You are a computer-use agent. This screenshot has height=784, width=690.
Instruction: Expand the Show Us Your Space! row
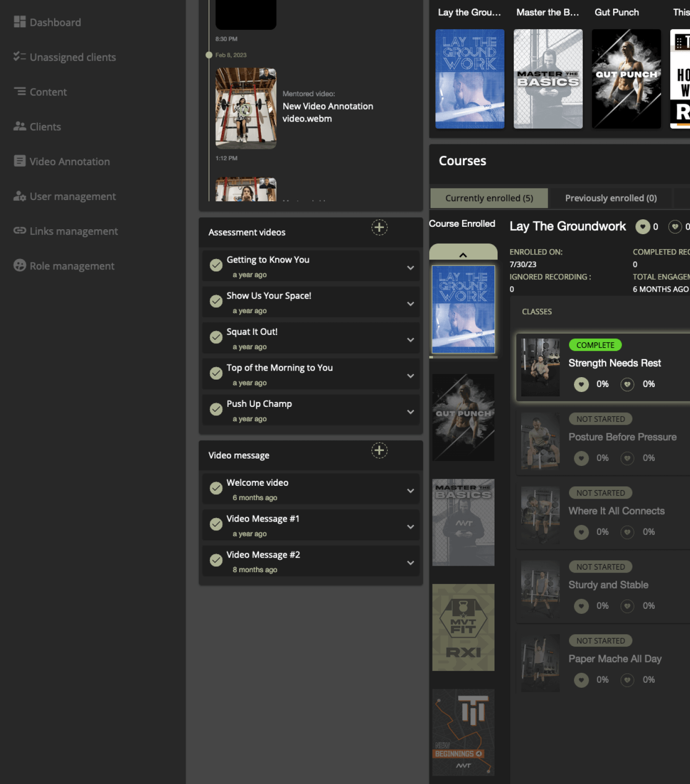410,304
